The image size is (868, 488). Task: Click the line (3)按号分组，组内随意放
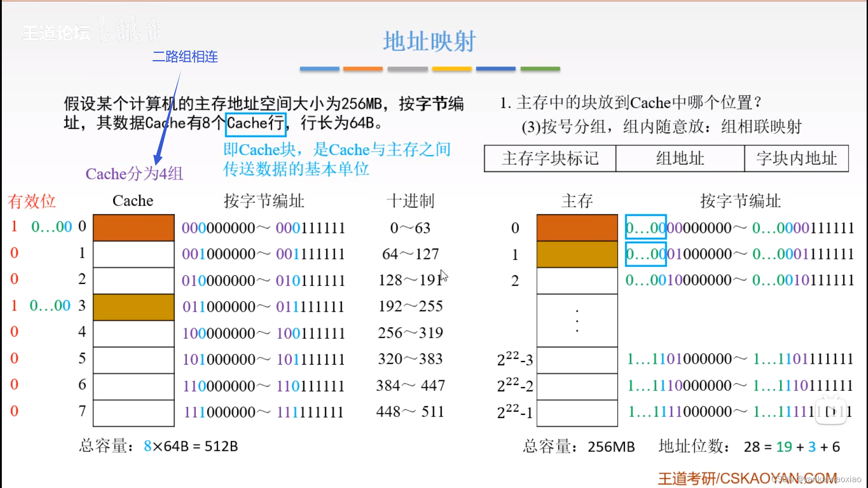click(x=661, y=127)
